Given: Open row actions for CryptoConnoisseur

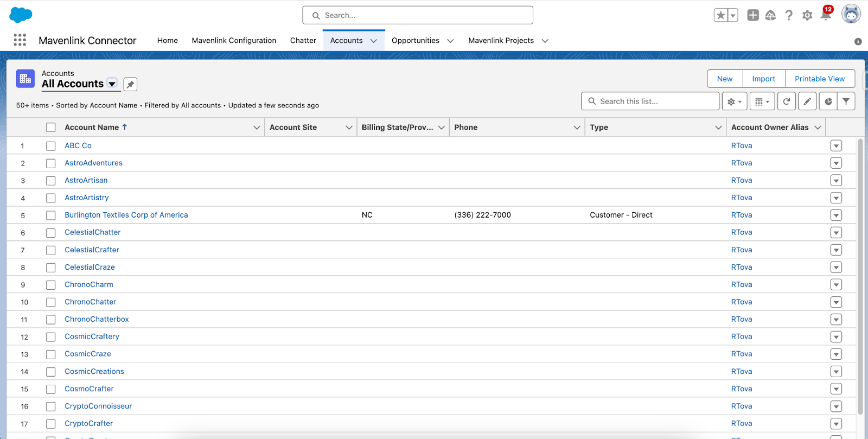Looking at the screenshot, I should click(836, 406).
